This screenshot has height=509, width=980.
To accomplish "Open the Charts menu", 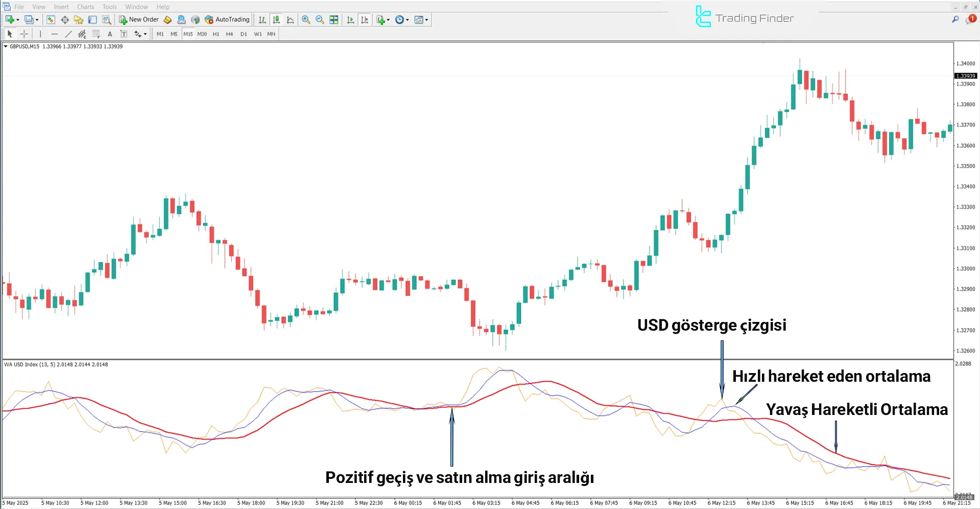I will click(85, 7).
